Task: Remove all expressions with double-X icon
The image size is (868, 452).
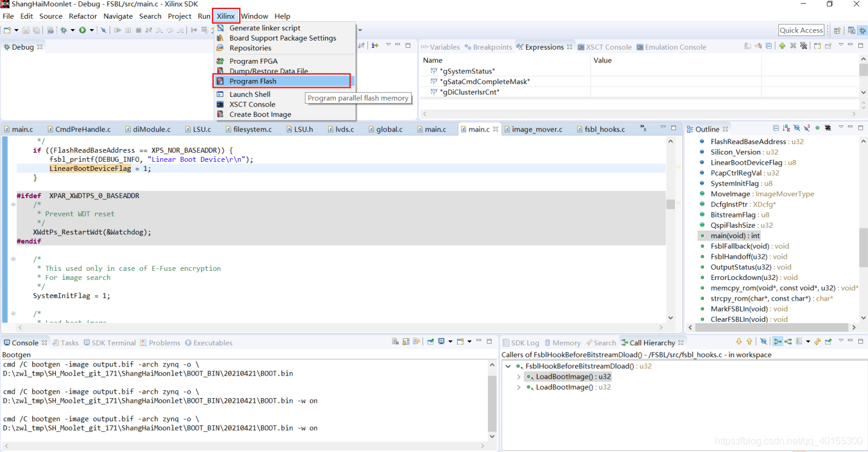Action: tap(803, 45)
